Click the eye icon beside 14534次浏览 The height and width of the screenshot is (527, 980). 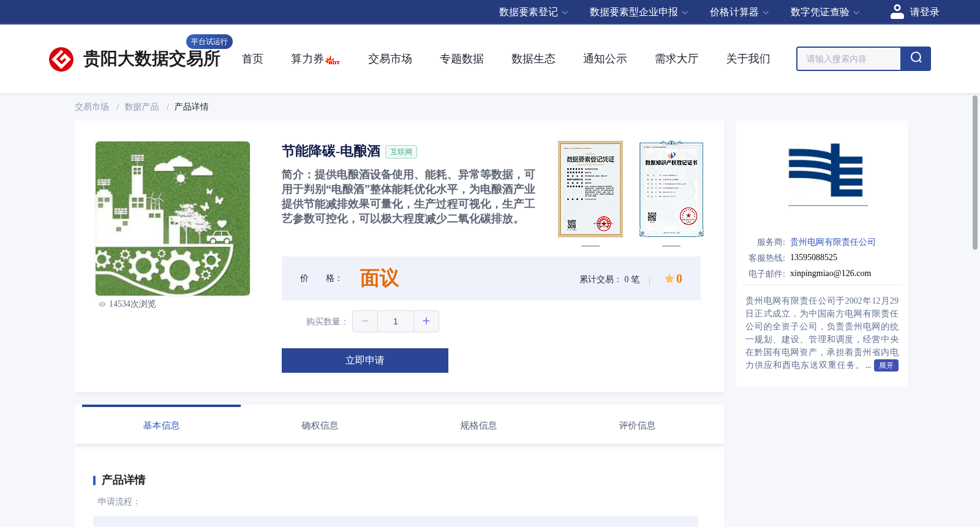tap(102, 304)
